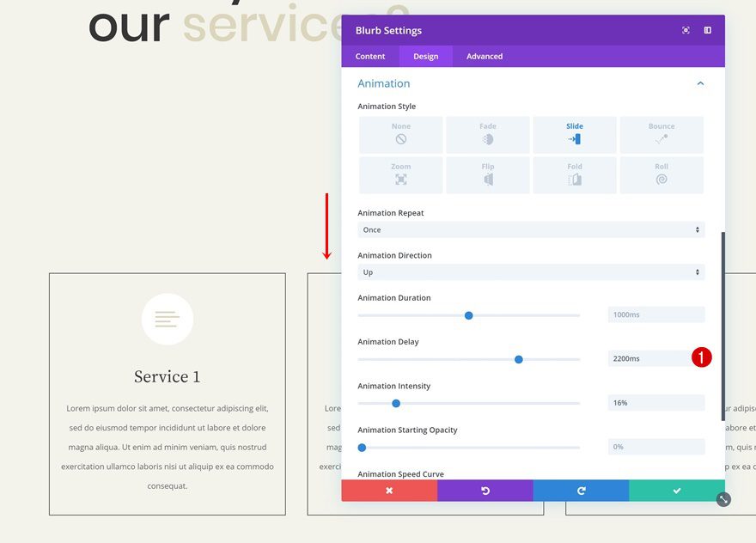Select the None animation style
Viewport: 756px width, 543px height.
click(x=400, y=135)
